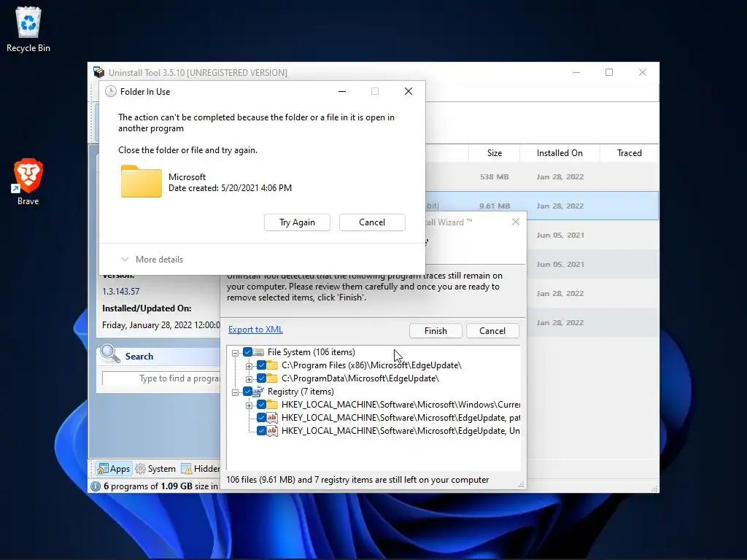Open the Export to XML link
This screenshot has width=747, height=560.
pyautogui.click(x=255, y=330)
